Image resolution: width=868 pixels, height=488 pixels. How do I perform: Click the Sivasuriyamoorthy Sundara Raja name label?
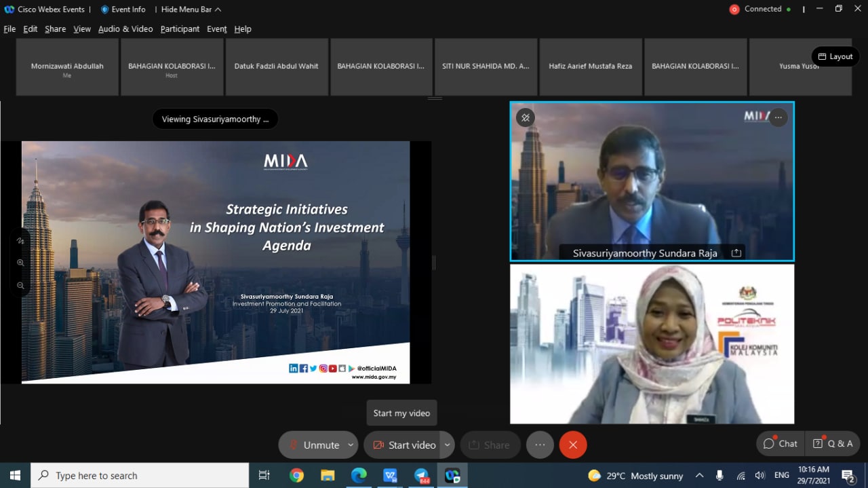645,252
